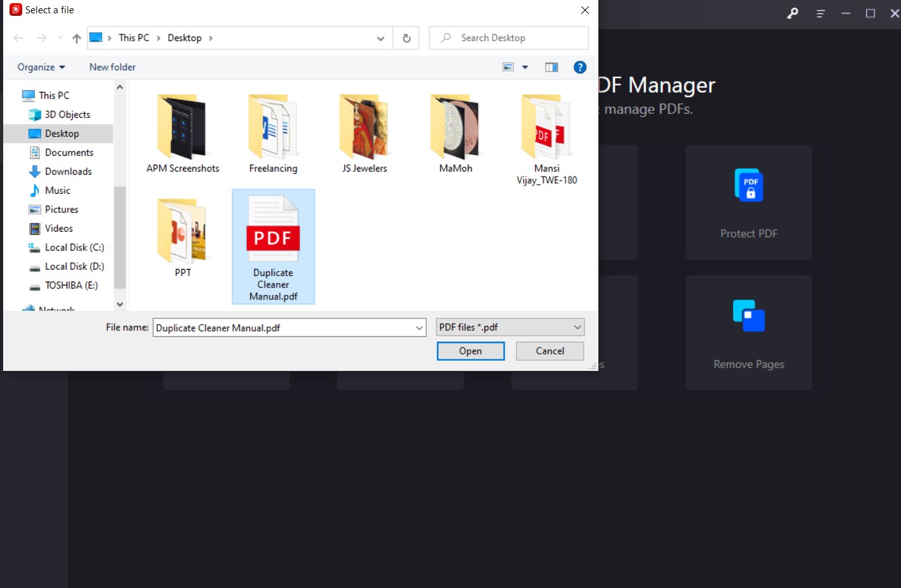Image resolution: width=901 pixels, height=588 pixels.
Task: Click the Help question mark icon in the dialog
Action: 580,67
